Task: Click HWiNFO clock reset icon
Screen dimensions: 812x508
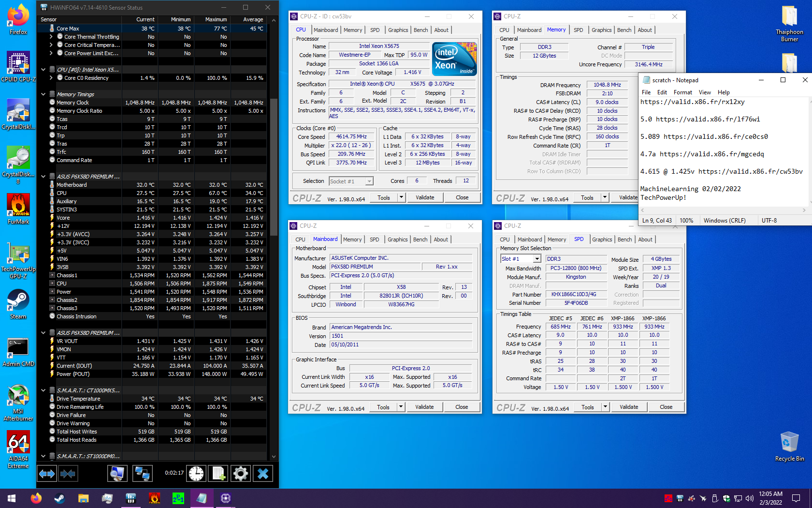Action: pos(196,474)
